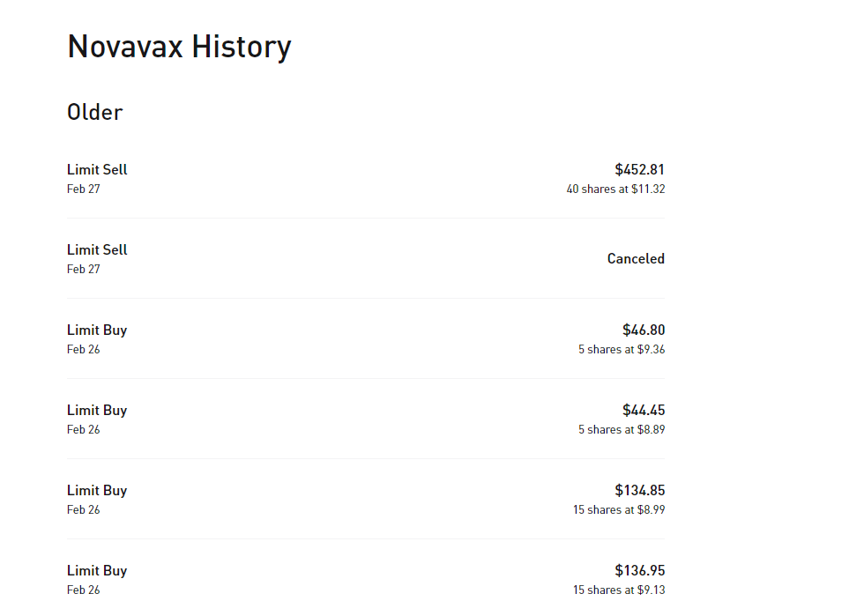Screen dimensions: 849x616
Task: Click the 15 shares at $8.99 detail
Action: [618, 509]
